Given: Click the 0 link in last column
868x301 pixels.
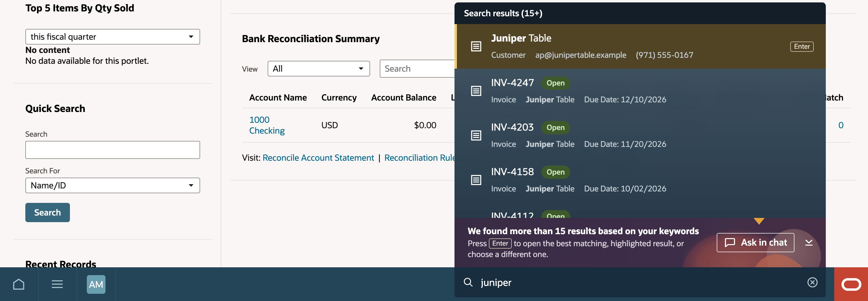Looking at the screenshot, I should (x=841, y=125).
